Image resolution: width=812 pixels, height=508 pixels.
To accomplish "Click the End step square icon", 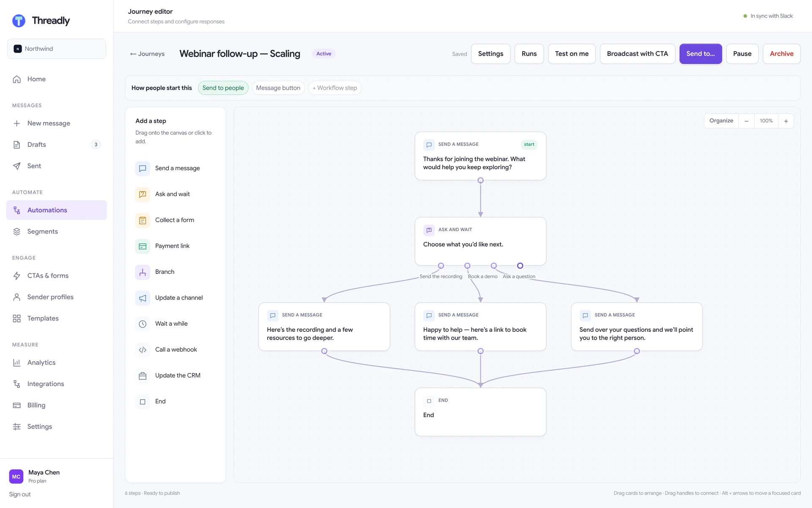I will point(143,401).
